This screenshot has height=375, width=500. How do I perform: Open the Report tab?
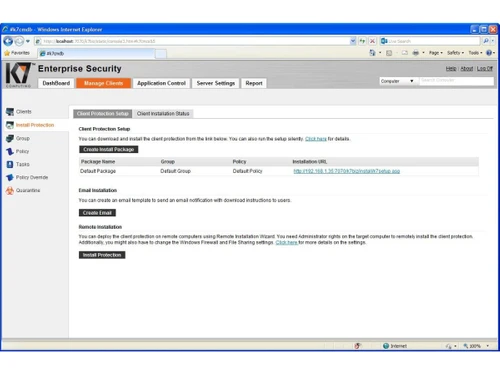click(254, 83)
